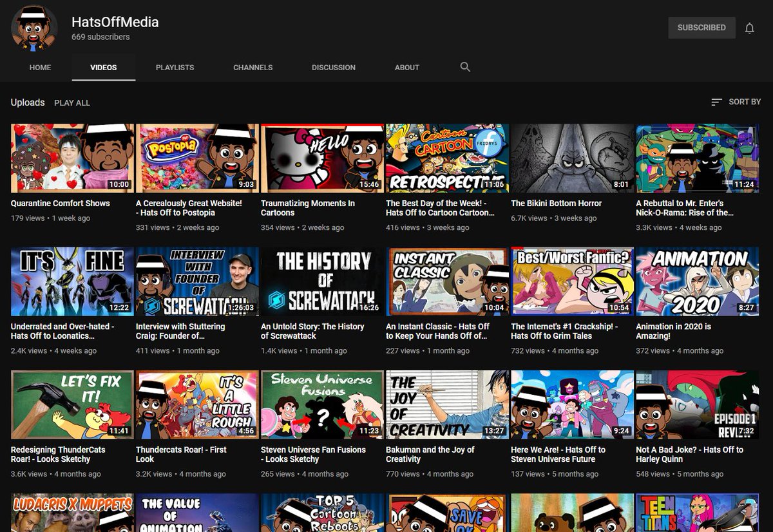Play the Hello Kitty Traumatizing Moments thumbnail
This screenshot has height=532, width=773.
(x=322, y=158)
